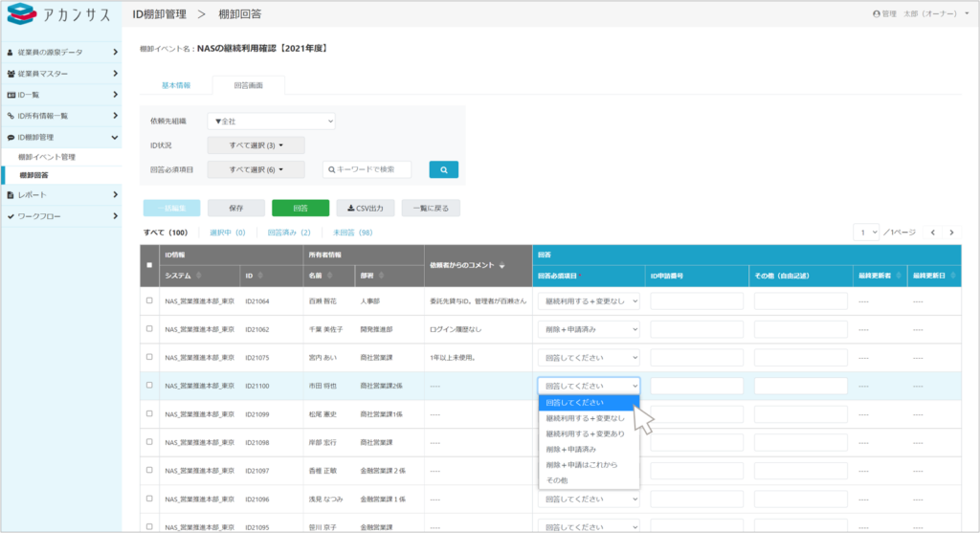
Task: Click the blue search magnifier button
Action: (443, 169)
